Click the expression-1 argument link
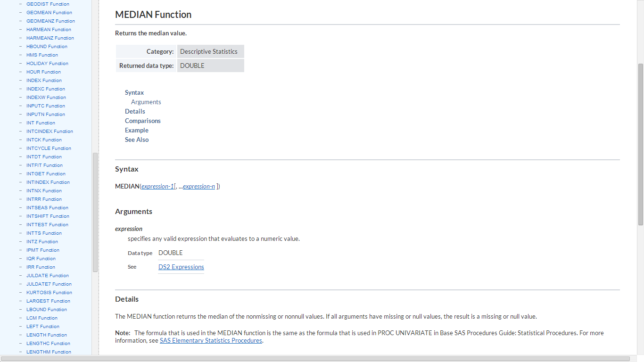 tap(157, 187)
